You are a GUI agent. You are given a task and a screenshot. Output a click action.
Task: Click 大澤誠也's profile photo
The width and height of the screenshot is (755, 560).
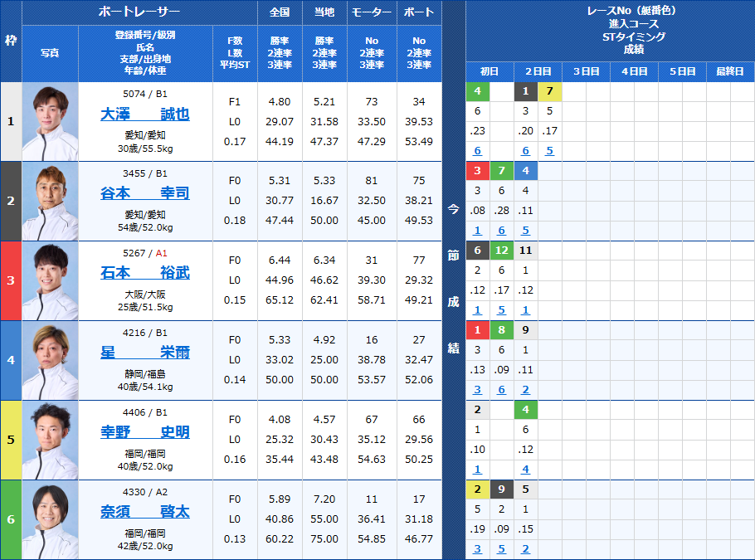click(x=51, y=120)
